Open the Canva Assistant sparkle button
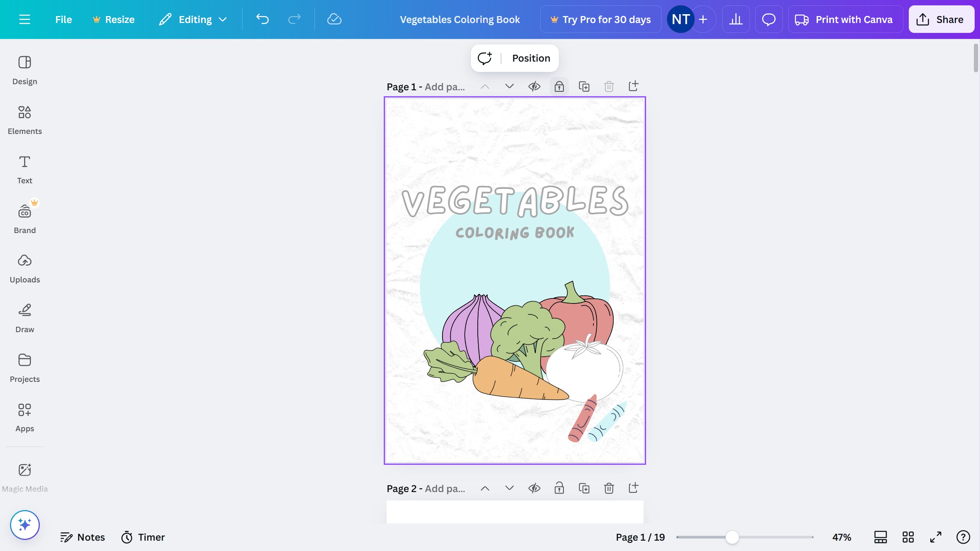Viewport: 980px width, 551px height. point(24,525)
